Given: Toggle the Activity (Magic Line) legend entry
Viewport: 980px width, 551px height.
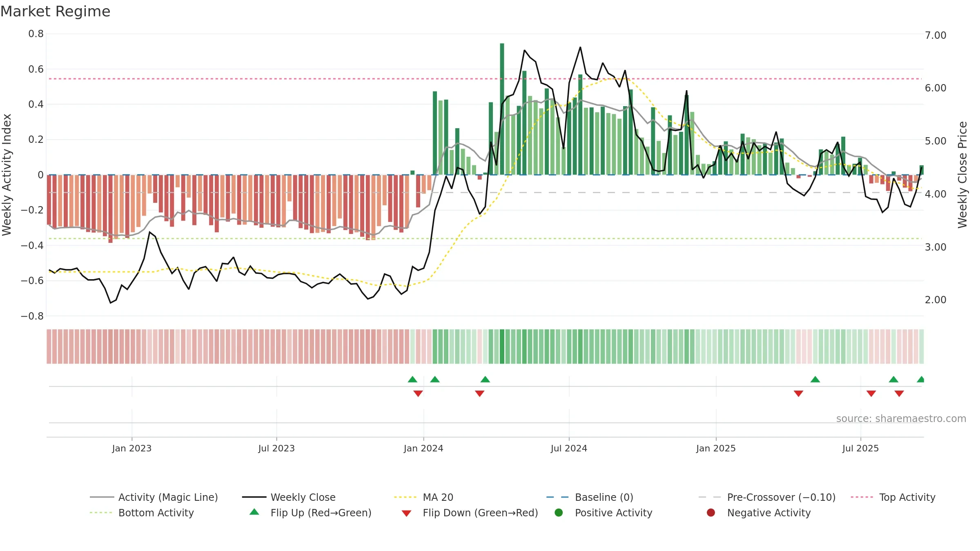Looking at the screenshot, I should (x=154, y=497).
